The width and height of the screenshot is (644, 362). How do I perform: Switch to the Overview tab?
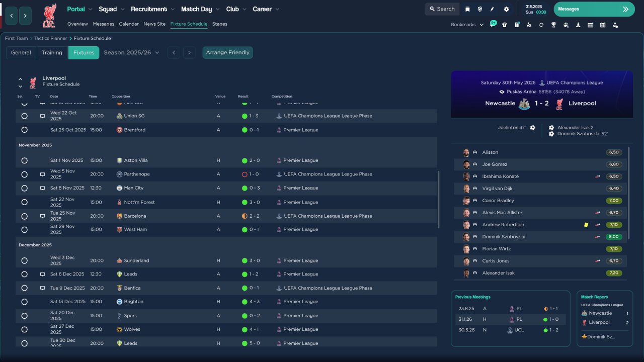point(77,24)
